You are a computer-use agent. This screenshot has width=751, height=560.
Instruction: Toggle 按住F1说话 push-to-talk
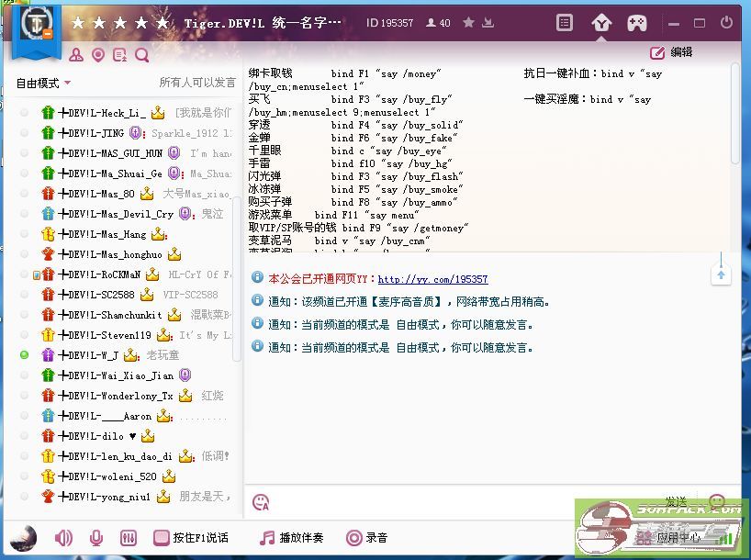point(191,538)
